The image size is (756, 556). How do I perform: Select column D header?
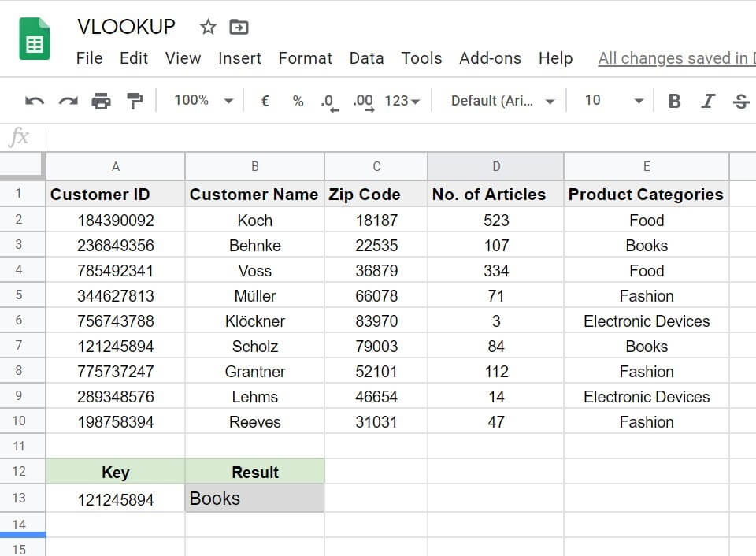point(495,167)
